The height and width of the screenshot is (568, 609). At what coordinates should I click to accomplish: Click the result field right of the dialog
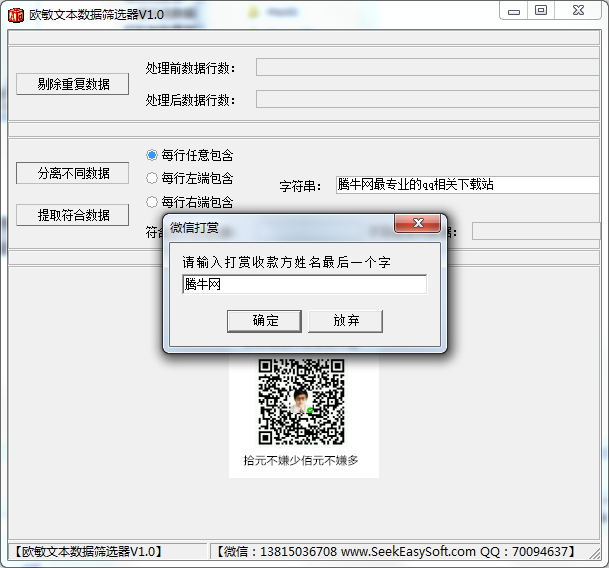tap(536, 231)
